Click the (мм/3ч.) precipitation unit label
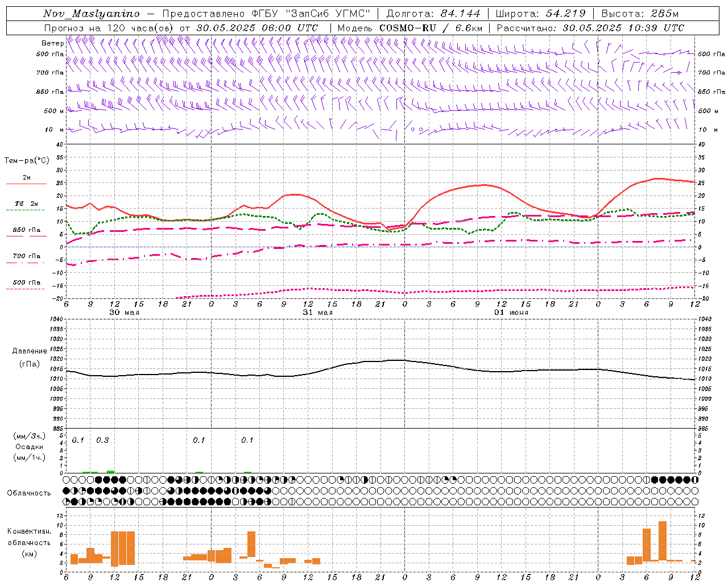This screenshot has height=582, width=728. point(30,436)
